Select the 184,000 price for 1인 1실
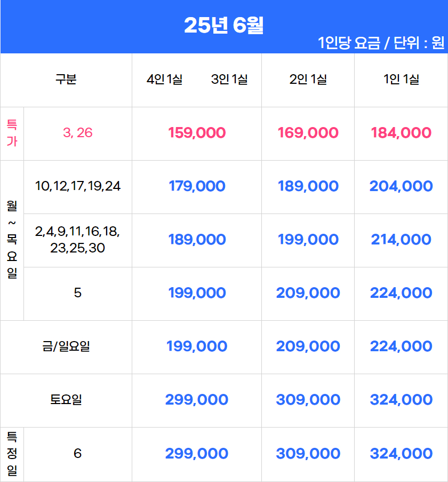Image resolution: width=448 pixels, height=482 pixels. [401, 133]
